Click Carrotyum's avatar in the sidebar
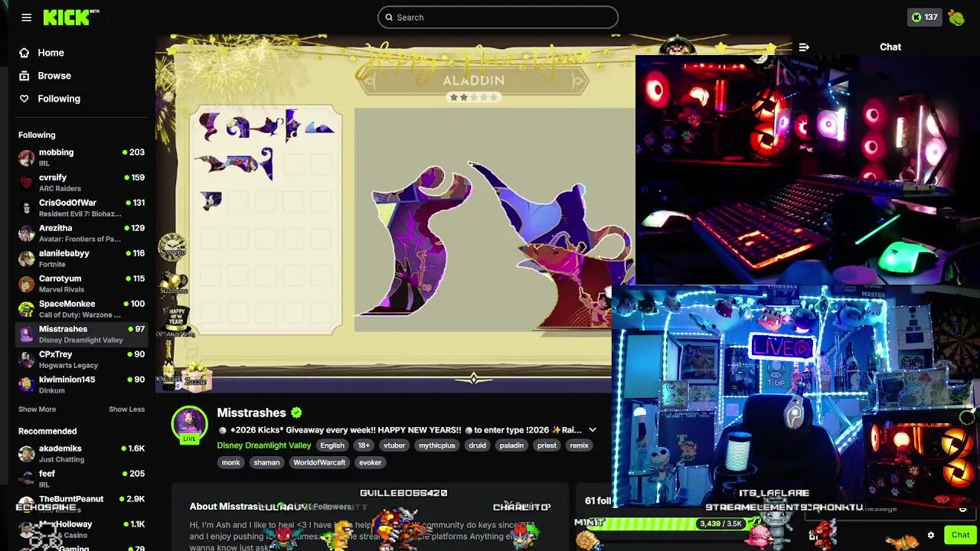This screenshot has width=980, height=551. pos(27,284)
